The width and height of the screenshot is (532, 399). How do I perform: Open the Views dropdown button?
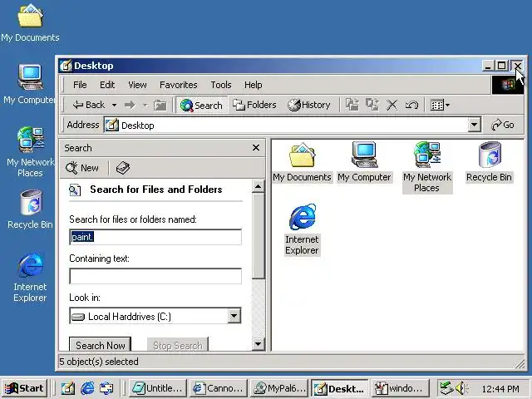(x=440, y=106)
